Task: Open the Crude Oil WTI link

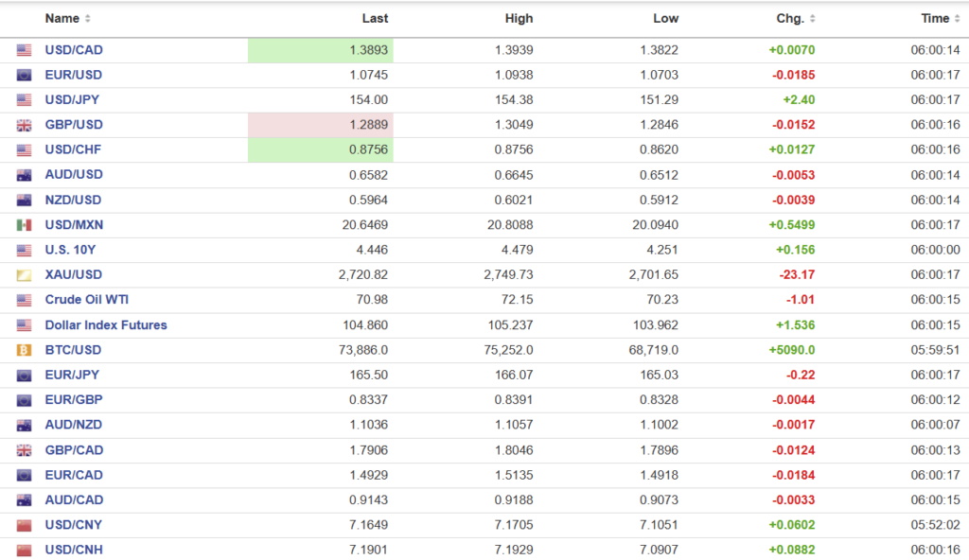Action: click(x=86, y=300)
